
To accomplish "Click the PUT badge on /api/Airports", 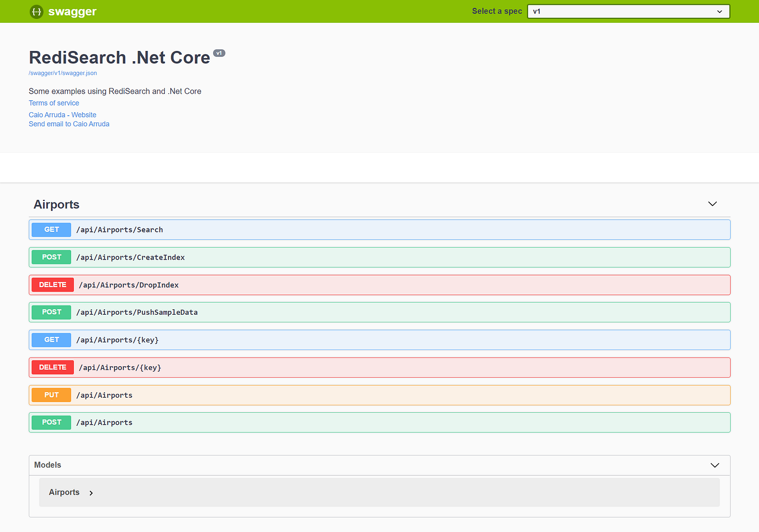I will coord(50,394).
